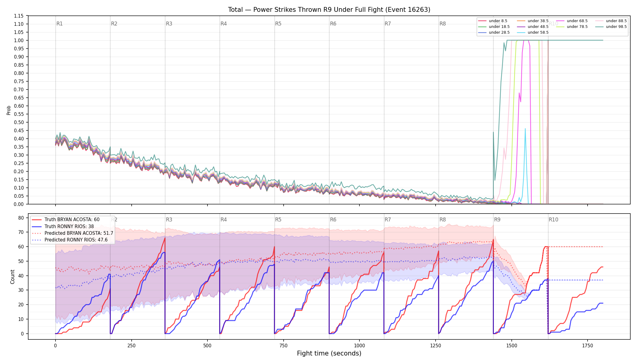
Task: Select the 'under 18.5' legend entry
Action: tap(494, 27)
